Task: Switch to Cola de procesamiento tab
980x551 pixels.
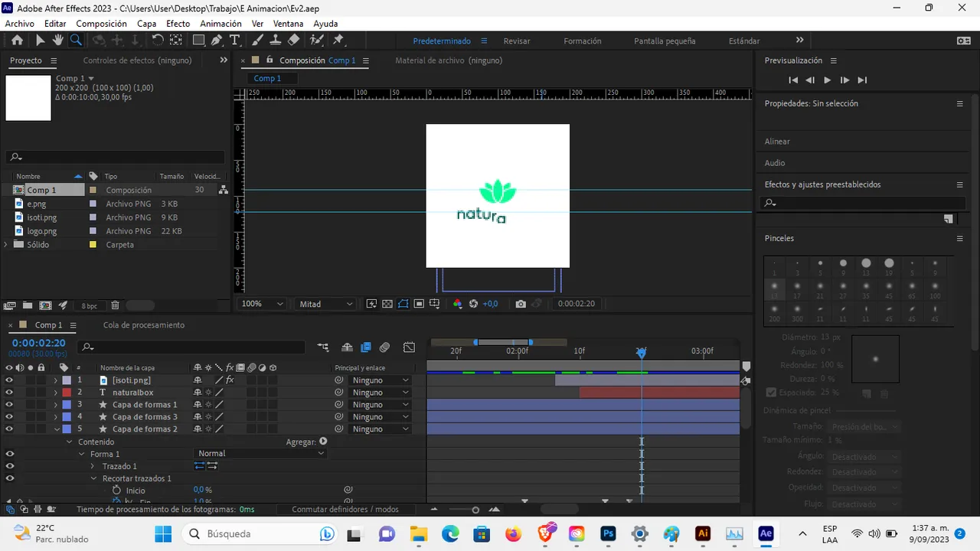Action: point(144,325)
